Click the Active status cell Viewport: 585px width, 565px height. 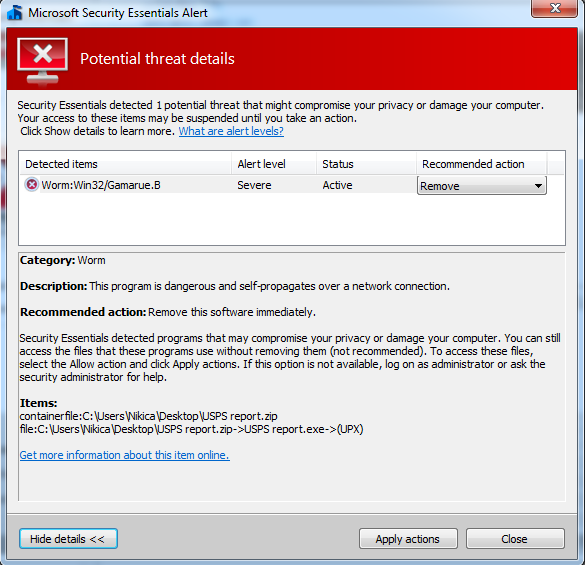coord(337,185)
